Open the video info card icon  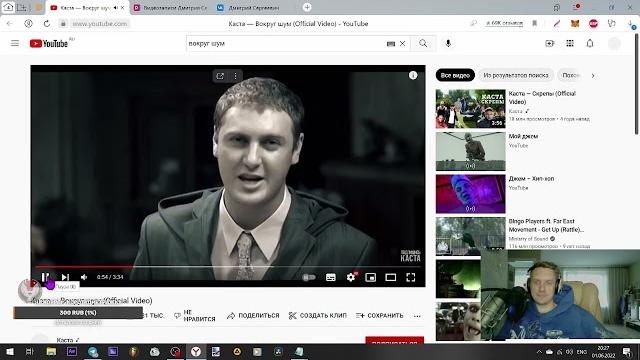pos(413,76)
